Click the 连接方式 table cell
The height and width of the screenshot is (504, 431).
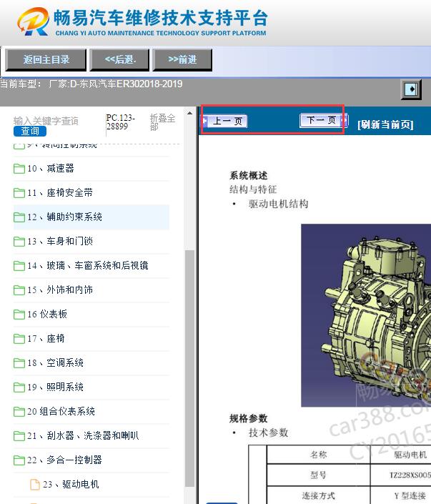point(318,495)
